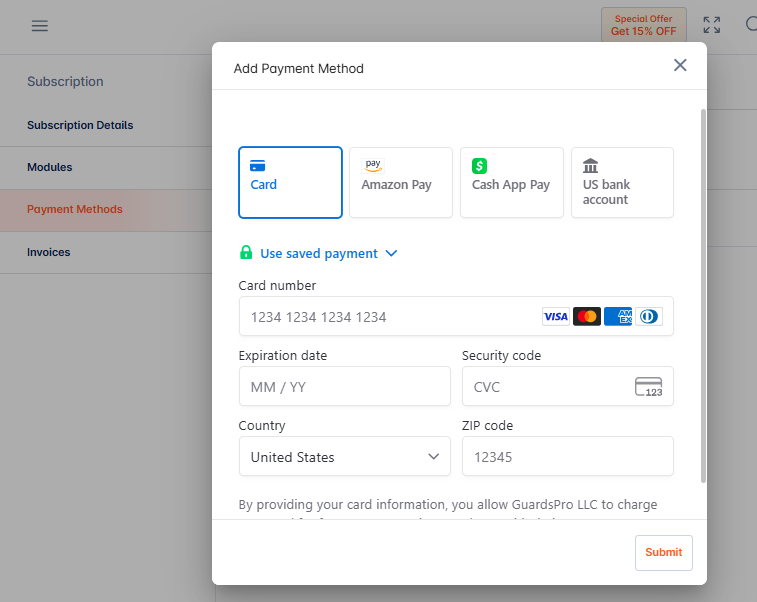Expand Use saved payment chevron
The image size is (757, 602).
tap(391, 253)
